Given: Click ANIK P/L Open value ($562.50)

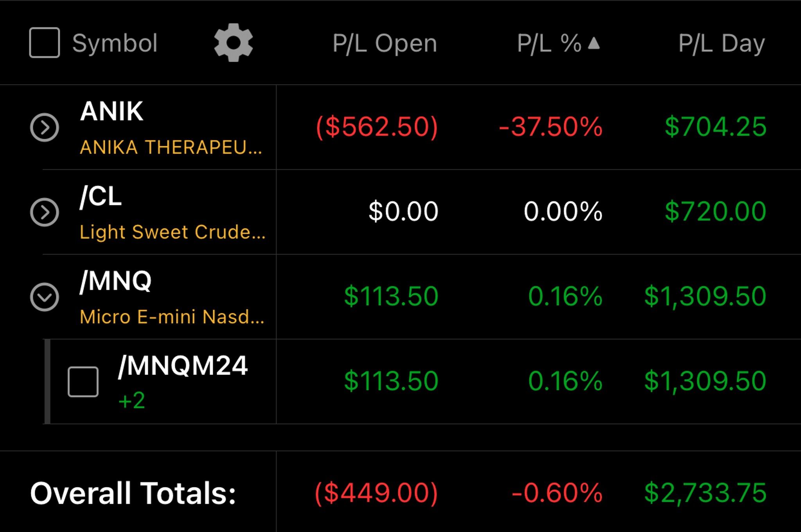Looking at the screenshot, I should [377, 127].
